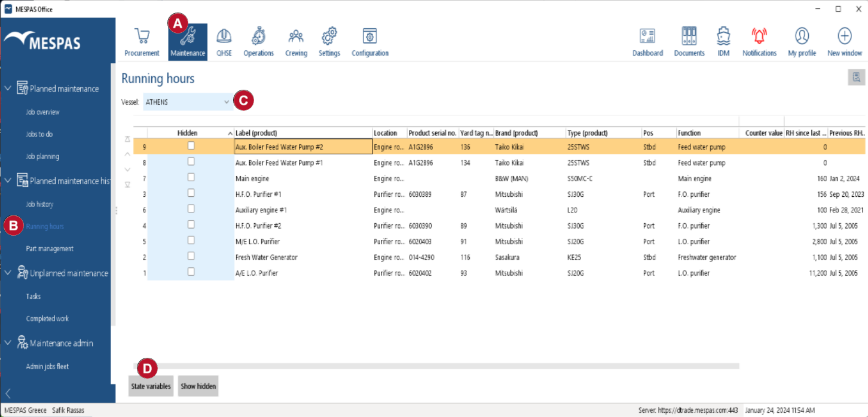
Task: Sort by Label (product) column header
Action: click(303, 133)
